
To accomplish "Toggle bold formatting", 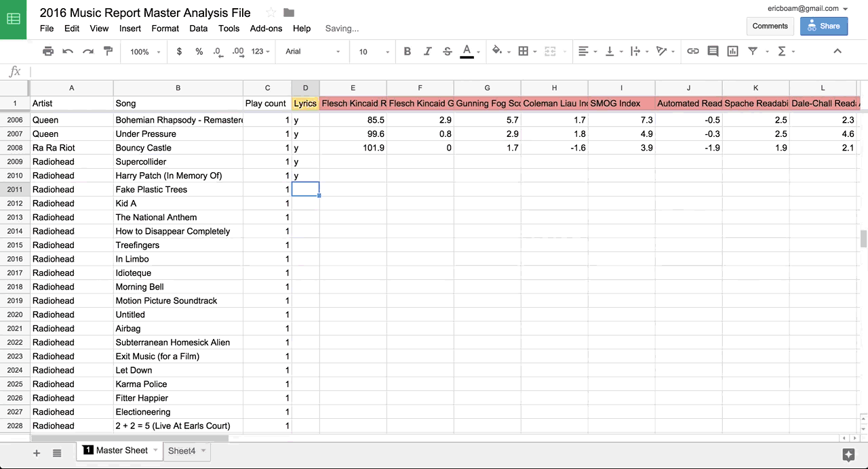I will [408, 52].
